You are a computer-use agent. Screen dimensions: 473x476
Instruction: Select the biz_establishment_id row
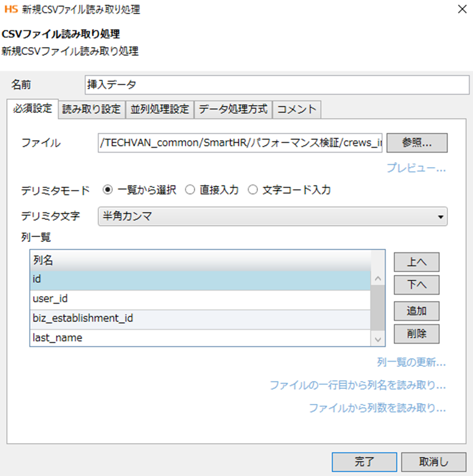pos(200,318)
